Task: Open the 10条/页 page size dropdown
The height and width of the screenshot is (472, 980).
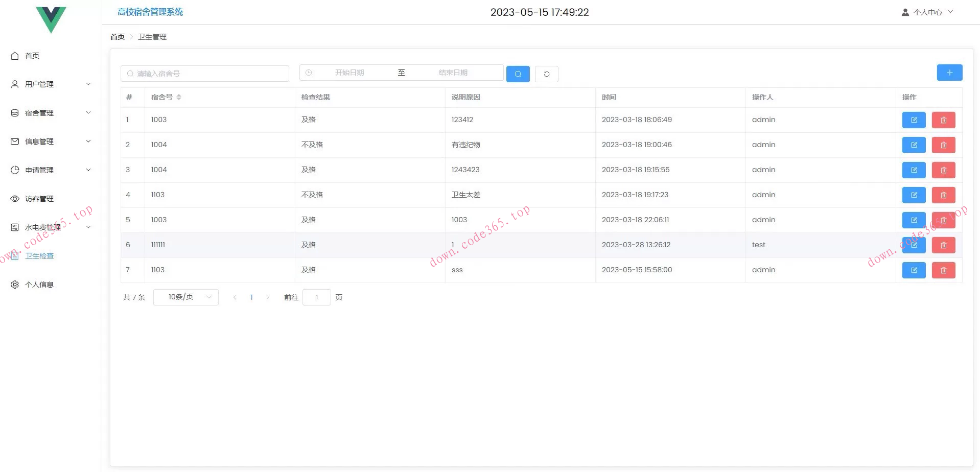Action: click(185, 297)
